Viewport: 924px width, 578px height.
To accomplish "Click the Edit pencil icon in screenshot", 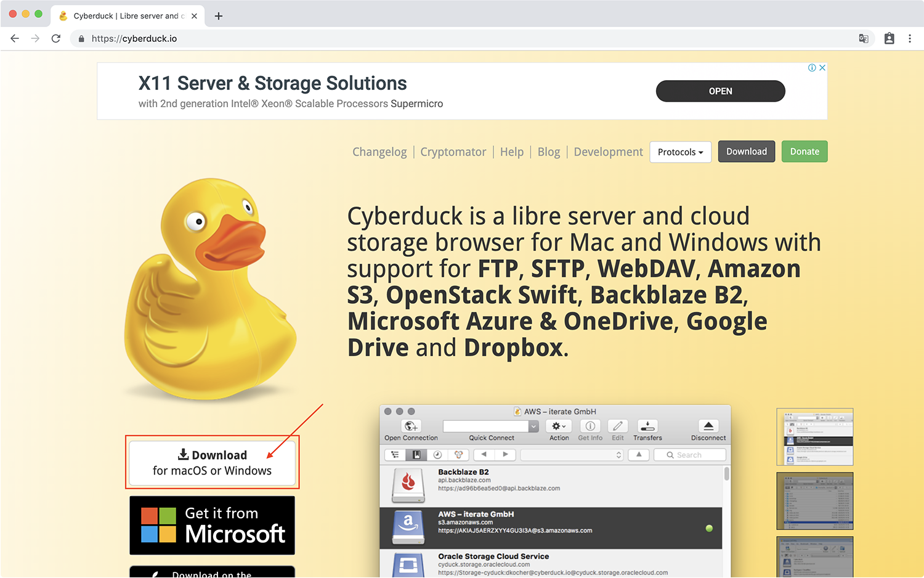I will coord(618,426).
